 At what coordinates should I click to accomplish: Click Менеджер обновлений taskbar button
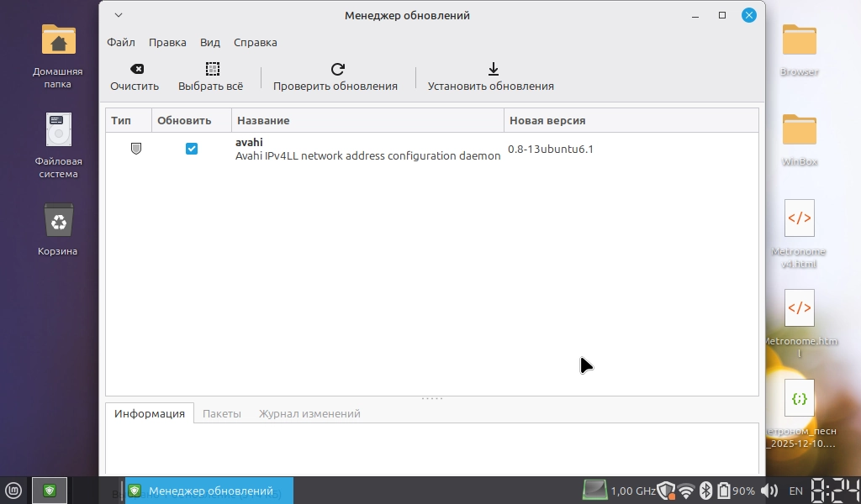click(x=209, y=491)
